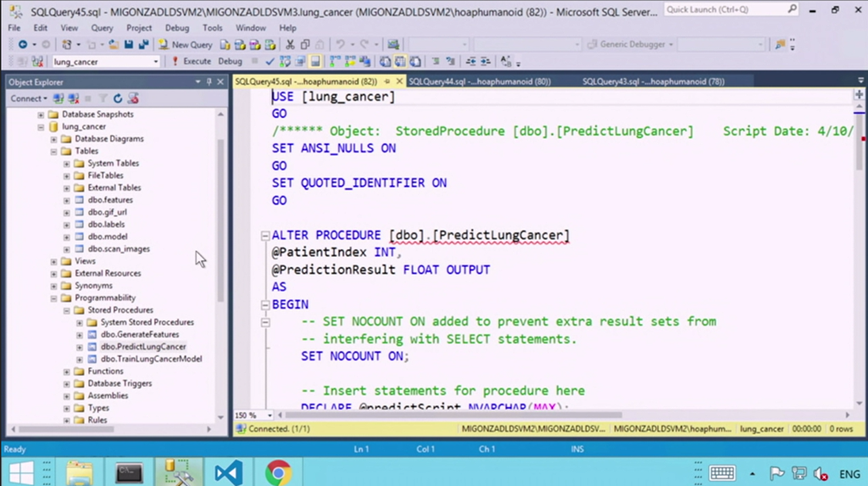868x486 pixels.
Task: Click the Increase Indent icon
Action: tap(486, 62)
